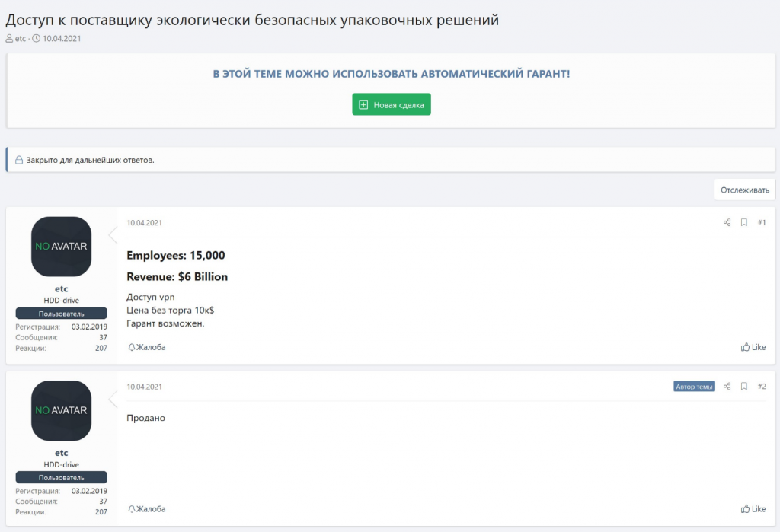Screen dimensions: 780x532
Task: Like the second post
Action: coord(755,508)
